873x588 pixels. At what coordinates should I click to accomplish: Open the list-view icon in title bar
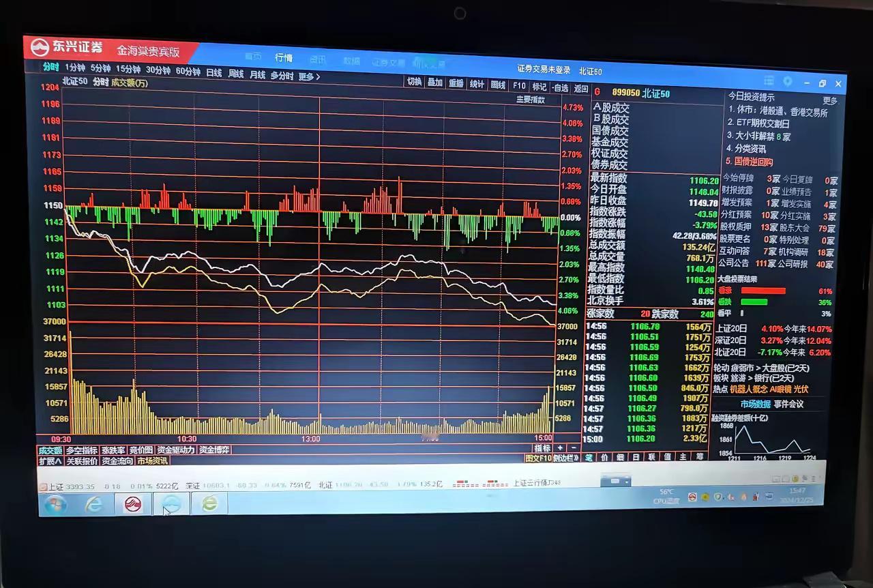[x=769, y=80]
